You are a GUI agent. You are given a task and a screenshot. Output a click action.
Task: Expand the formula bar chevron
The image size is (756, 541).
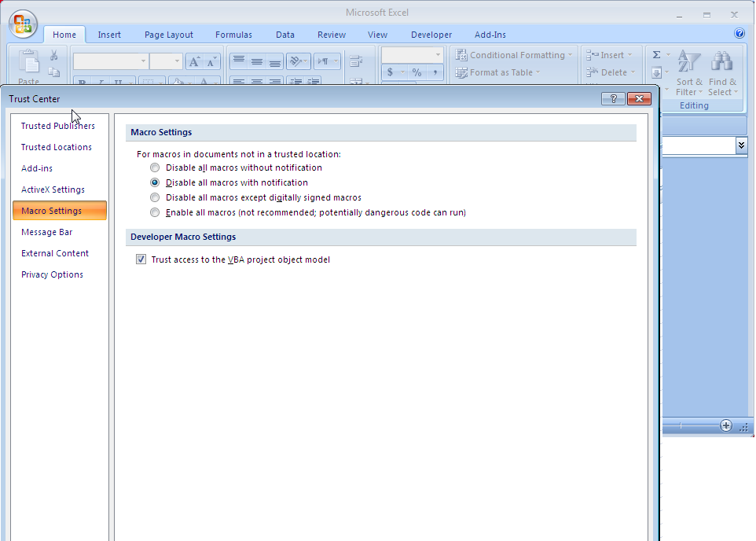742,145
